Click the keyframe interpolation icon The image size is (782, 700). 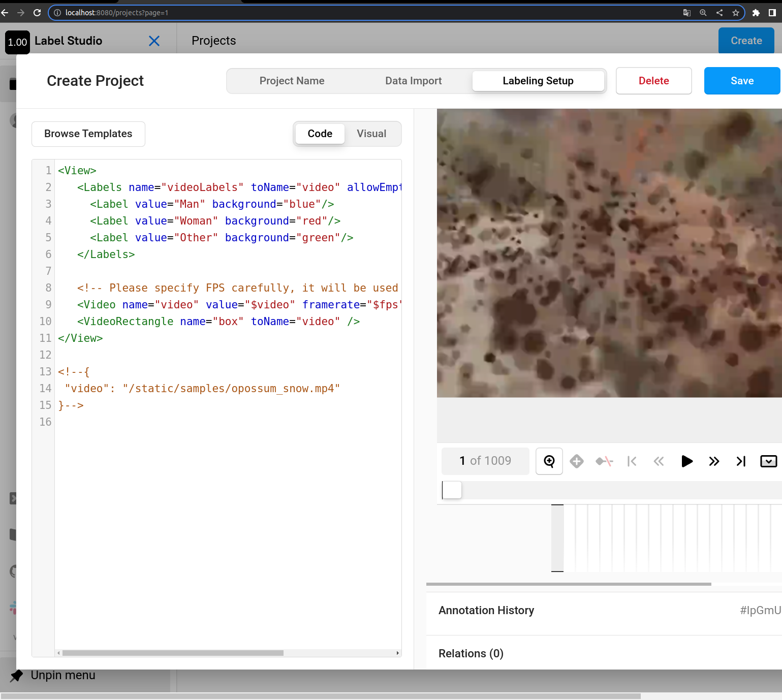(604, 461)
